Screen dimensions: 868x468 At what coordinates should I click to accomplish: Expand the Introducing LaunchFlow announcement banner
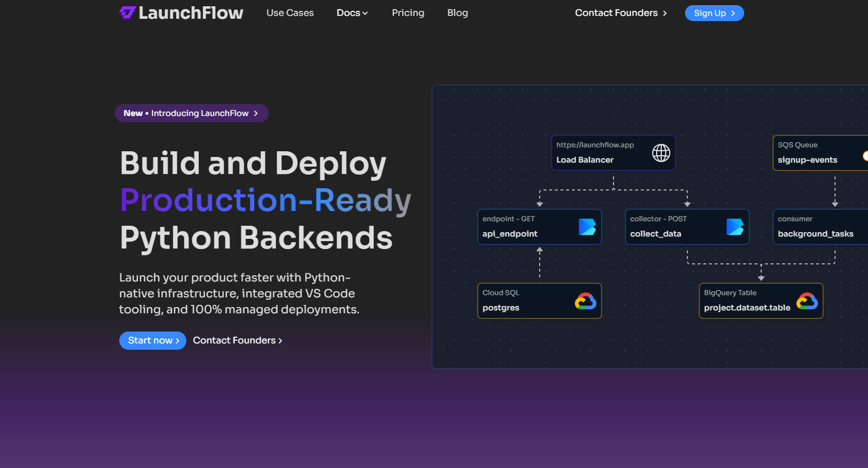click(x=191, y=113)
